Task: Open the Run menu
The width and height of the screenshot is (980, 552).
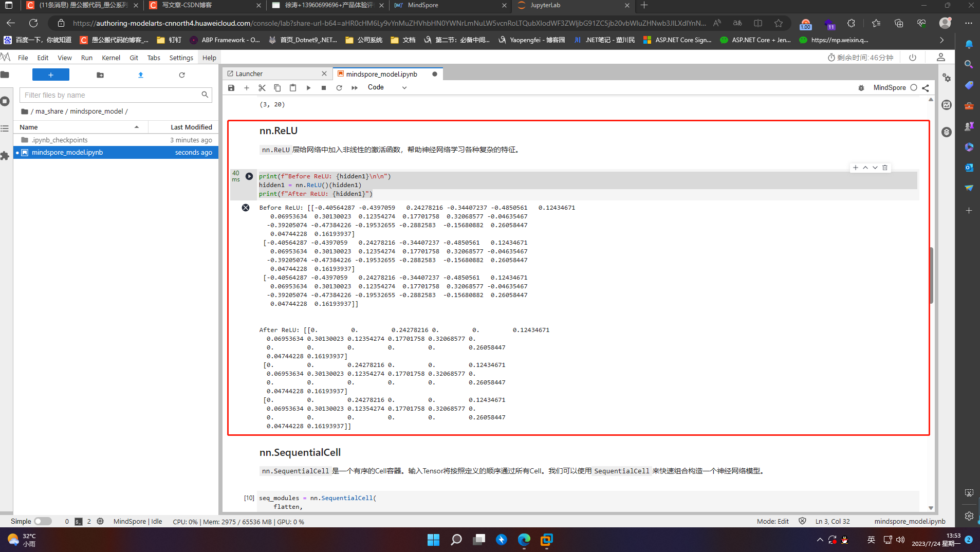Action: click(87, 58)
